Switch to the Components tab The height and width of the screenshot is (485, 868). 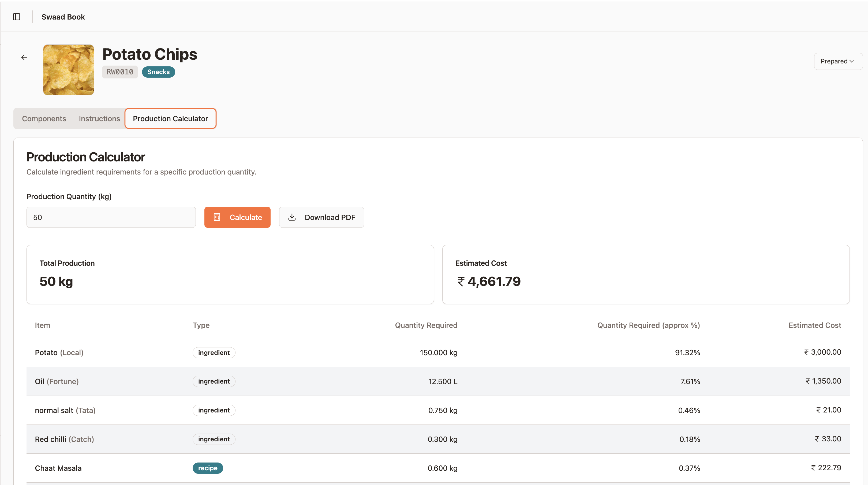click(44, 119)
